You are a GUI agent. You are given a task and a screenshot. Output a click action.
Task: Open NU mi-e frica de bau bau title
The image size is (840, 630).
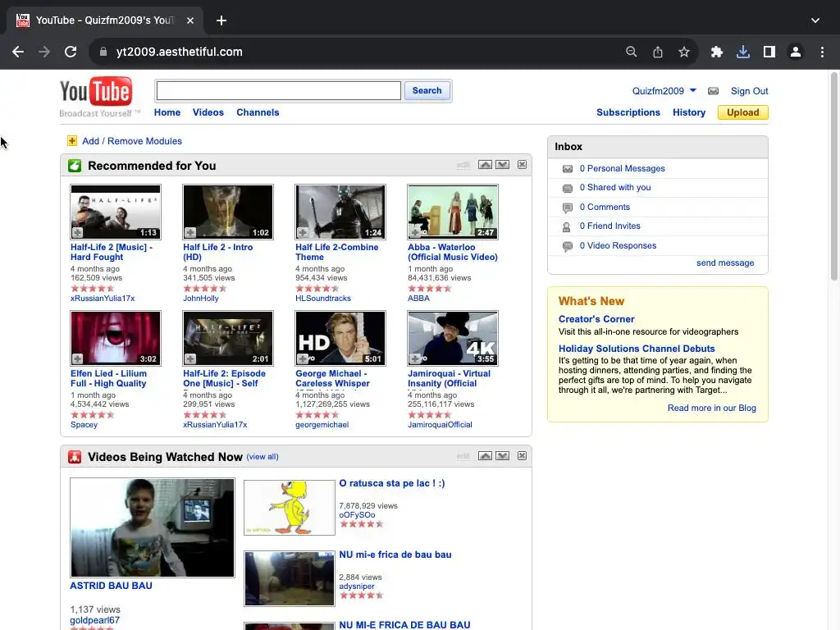click(x=395, y=555)
